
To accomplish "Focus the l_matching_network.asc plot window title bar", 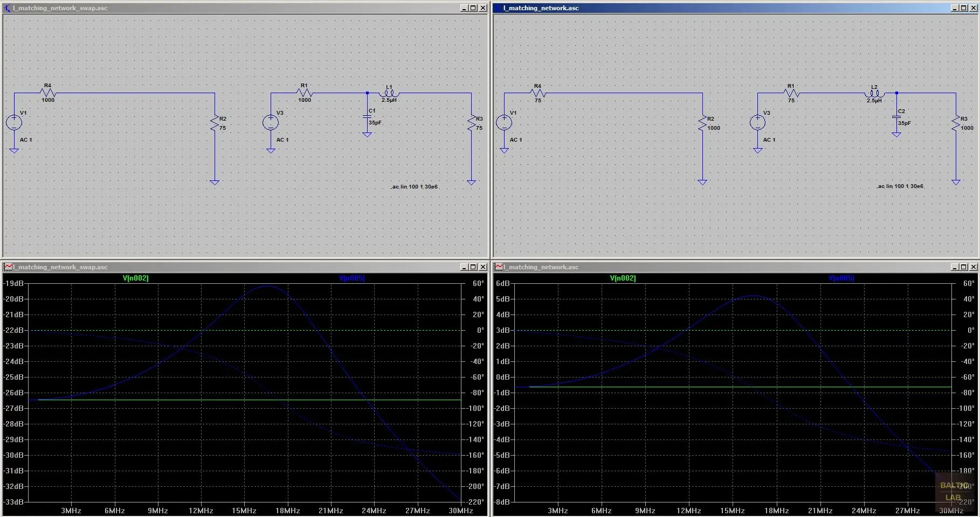I will click(x=701, y=267).
